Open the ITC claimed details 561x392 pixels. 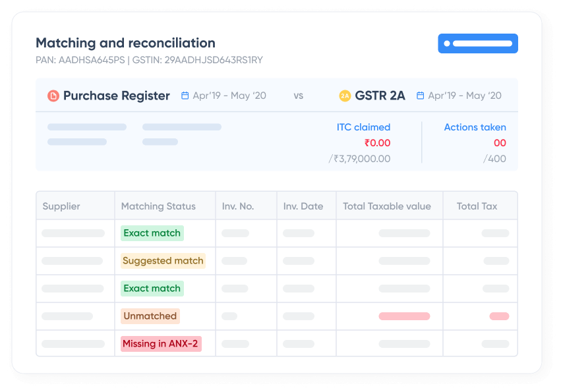365,127
